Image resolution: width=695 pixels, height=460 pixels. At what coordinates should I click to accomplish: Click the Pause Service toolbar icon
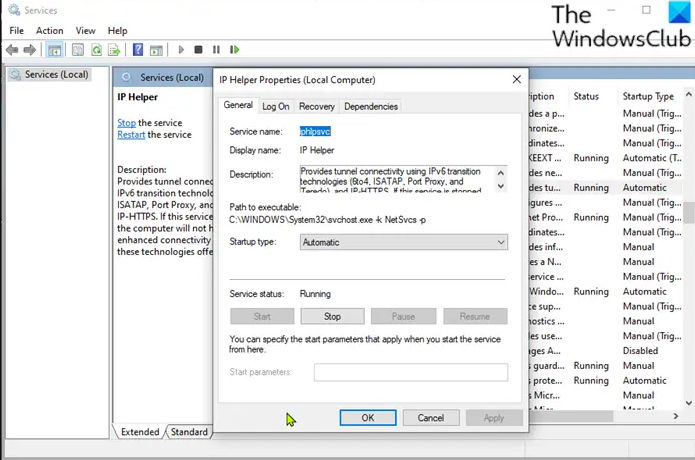(x=216, y=50)
